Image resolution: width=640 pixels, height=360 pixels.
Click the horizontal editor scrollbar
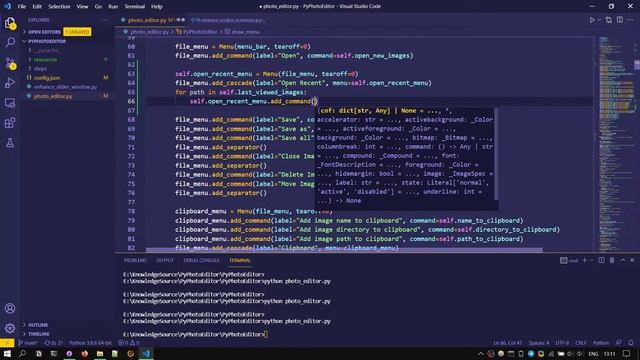[344, 250]
